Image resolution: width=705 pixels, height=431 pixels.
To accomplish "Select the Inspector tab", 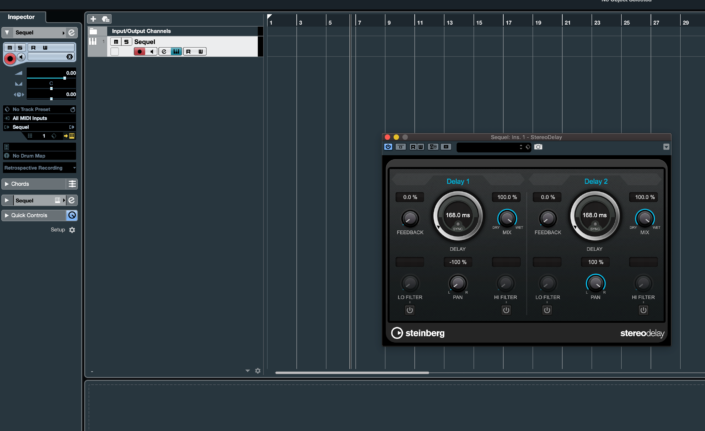I will [x=22, y=16].
